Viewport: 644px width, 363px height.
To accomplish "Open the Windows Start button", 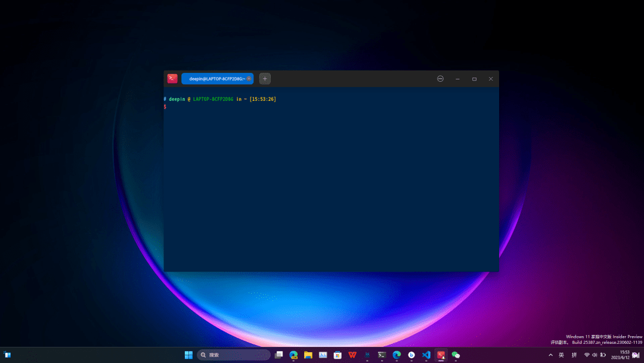I will (188, 355).
